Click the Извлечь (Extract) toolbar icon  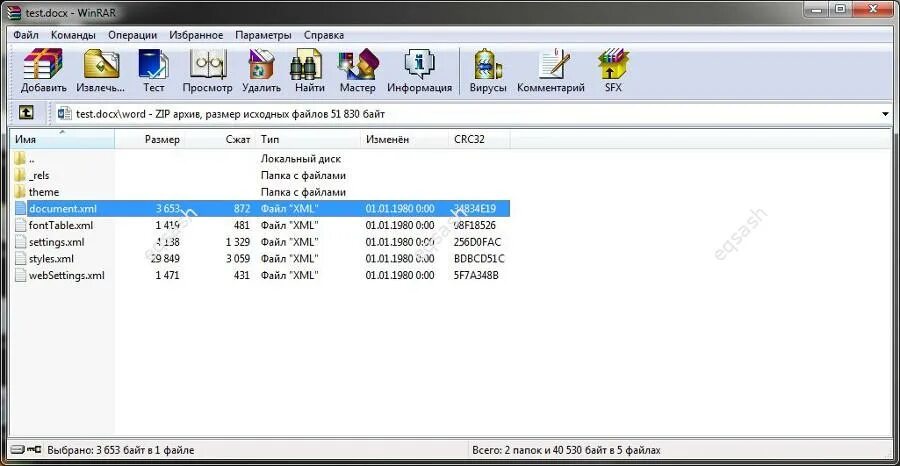click(101, 64)
